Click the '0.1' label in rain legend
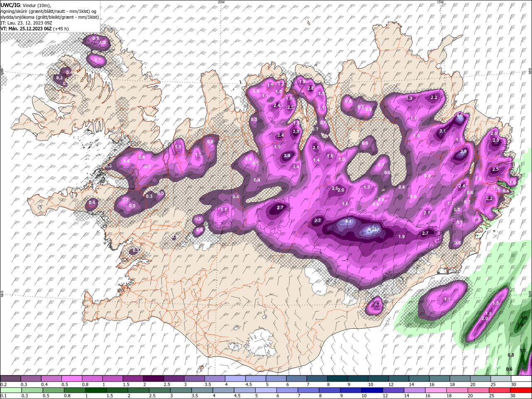 (3, 396)
